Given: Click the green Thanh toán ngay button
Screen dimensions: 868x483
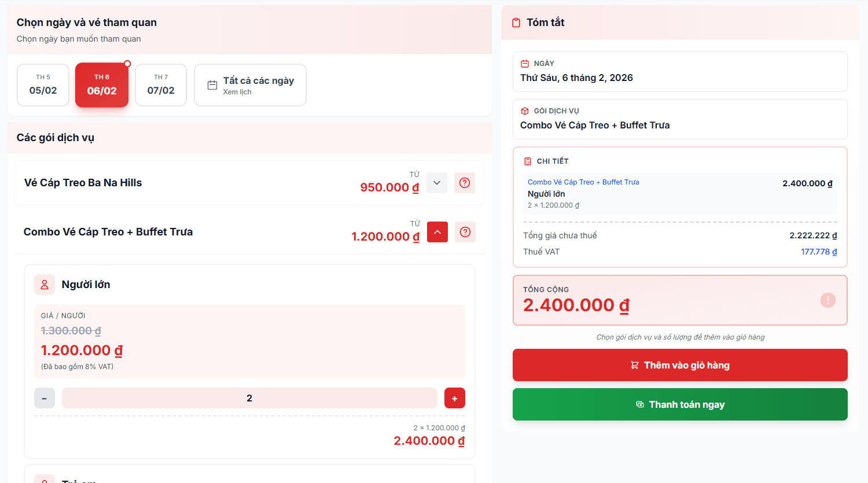Looking at the screenshot, I should [680, 404].
